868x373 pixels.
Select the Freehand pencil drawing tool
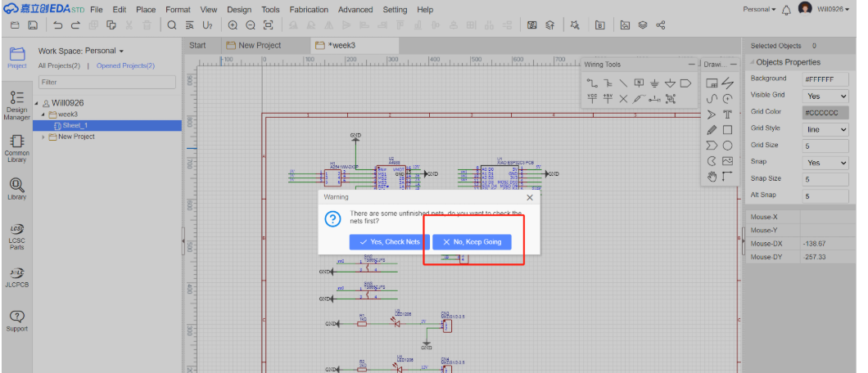coord(712,130)
